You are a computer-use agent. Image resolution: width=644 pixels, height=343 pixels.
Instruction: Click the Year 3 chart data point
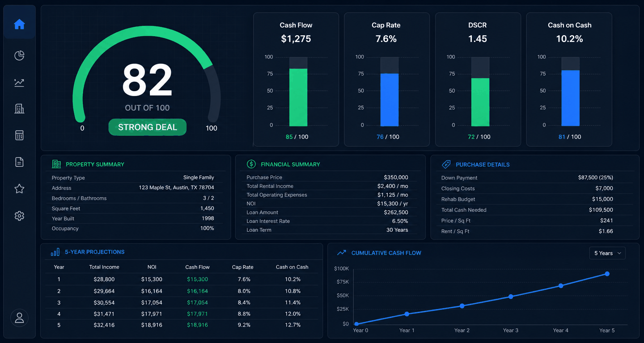[511, 297]
